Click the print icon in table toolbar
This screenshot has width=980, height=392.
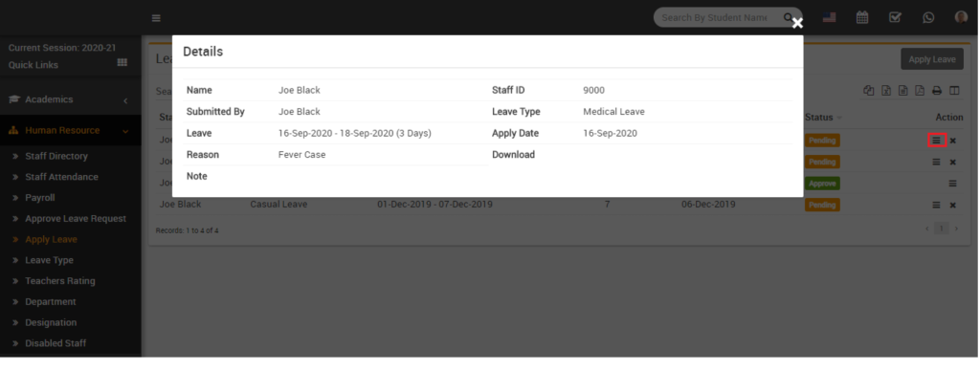click(x=937, y=91)
